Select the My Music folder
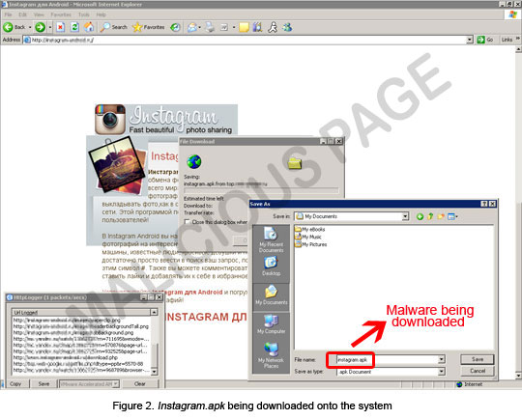 308,237
